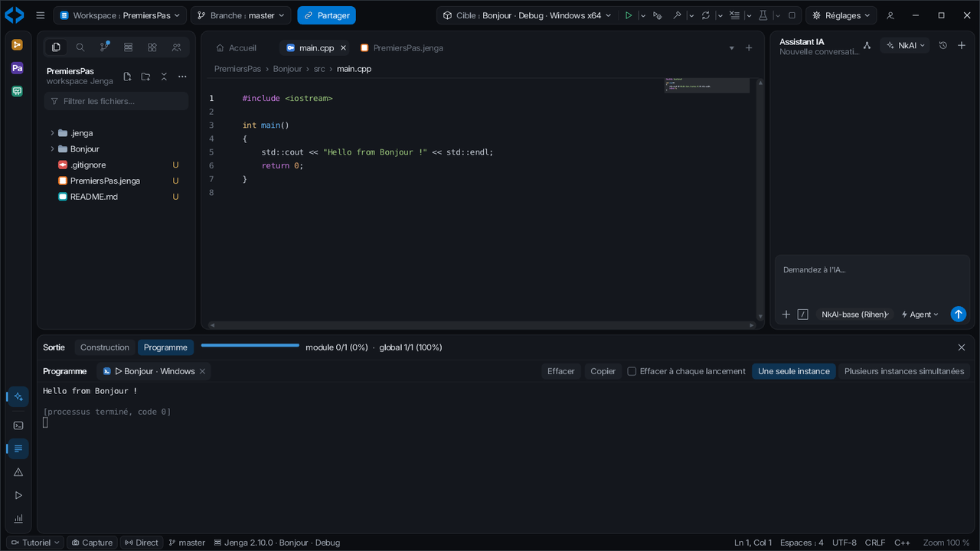
Task: Open the source control branch icon
Action: pyautogui.click(x=104, y=47)
